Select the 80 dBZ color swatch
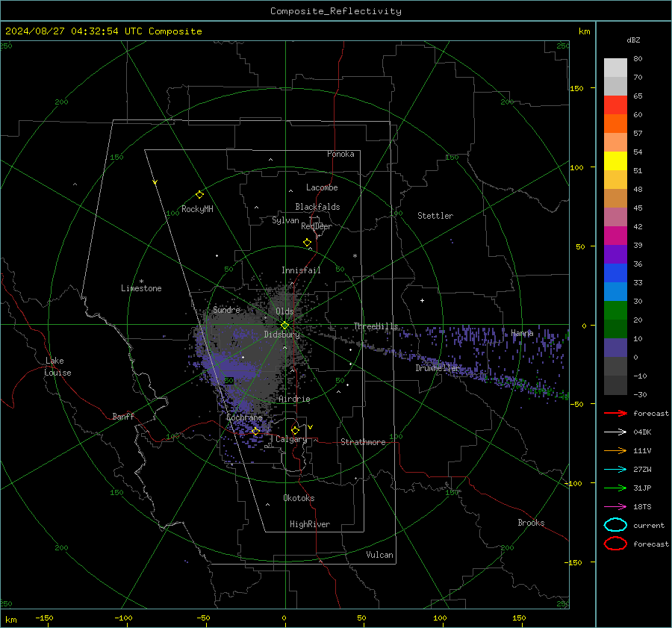This screenshot has height=628, width=672. coord(615,67)
